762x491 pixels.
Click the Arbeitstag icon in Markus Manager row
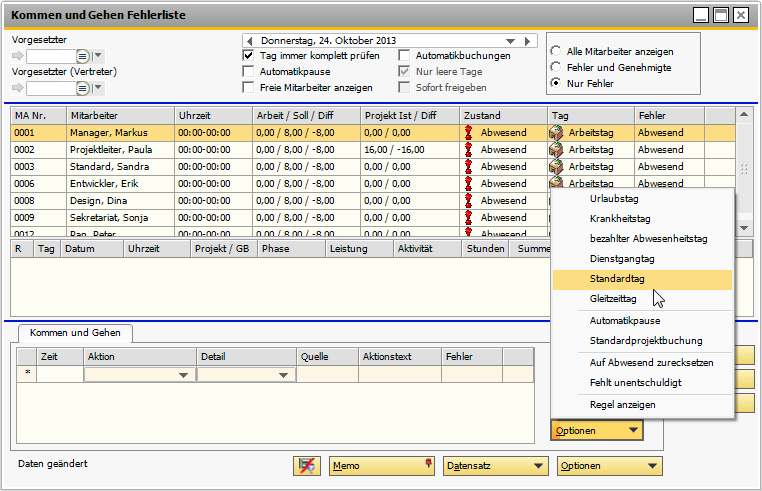tap(557, 132)
